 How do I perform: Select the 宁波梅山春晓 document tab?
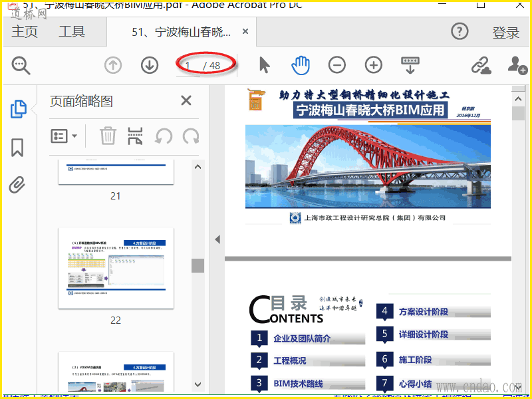(x=181, y=32)
